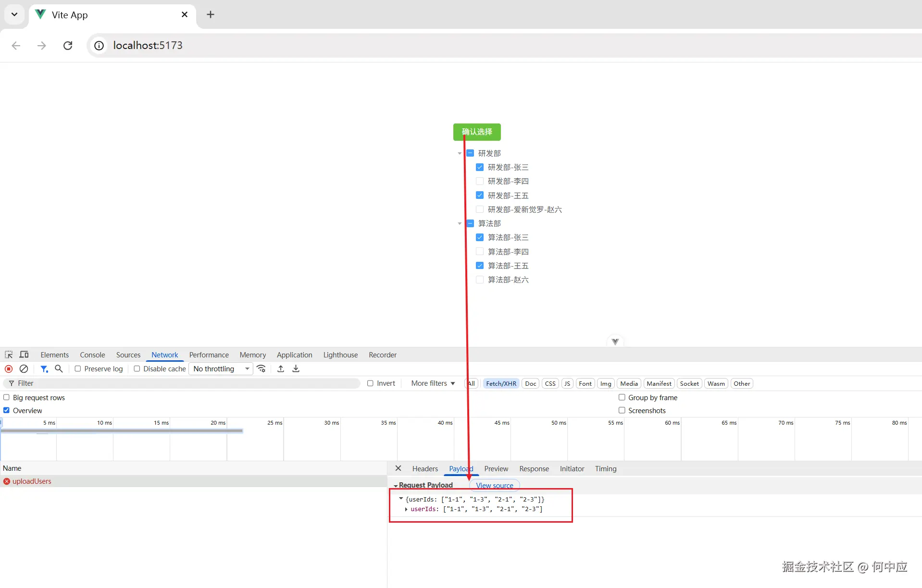Open the Sources panel

[128, 355]
